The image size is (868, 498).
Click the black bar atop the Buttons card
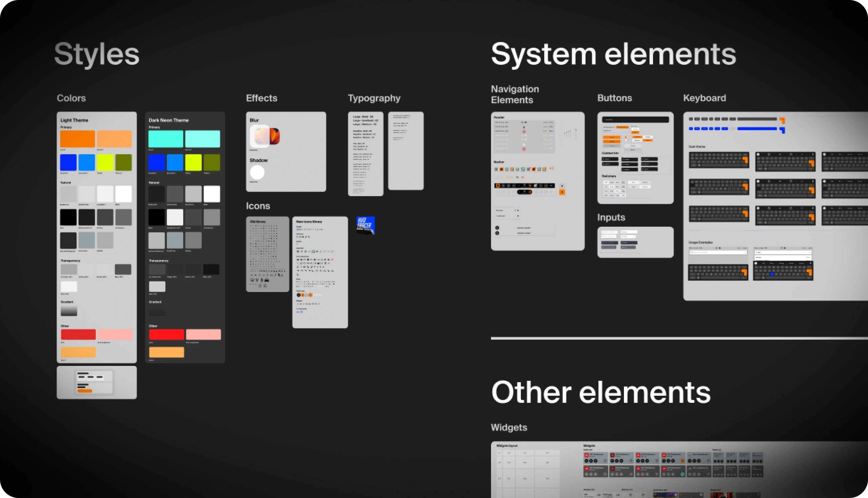636,120
